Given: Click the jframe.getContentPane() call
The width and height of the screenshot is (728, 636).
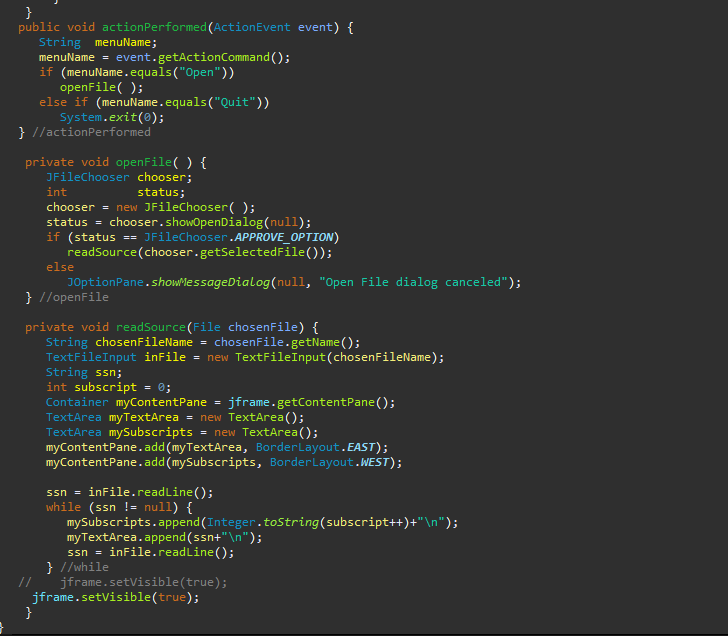Looking at the screenshot, I should (x=308, y=402).
